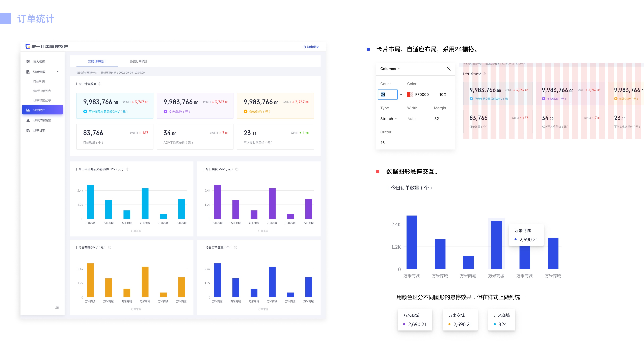The width and height of the screenshot is (644, 362).
Task: Click help icon beside 今日实收GMV title
Action: click(x=237, y=169)
